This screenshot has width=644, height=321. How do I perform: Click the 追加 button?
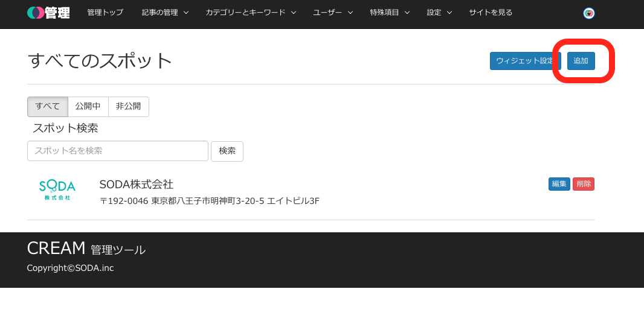coord(581,61)
